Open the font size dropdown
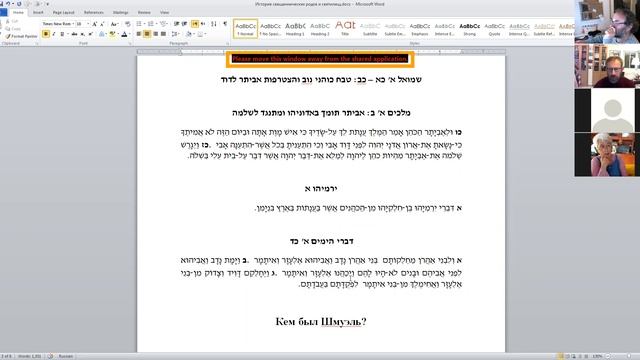Viewport: 640px width, 360px height. (x=88, y=24)
